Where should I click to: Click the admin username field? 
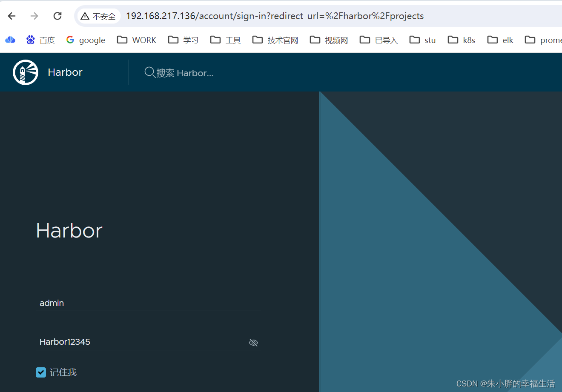point(148,303)
